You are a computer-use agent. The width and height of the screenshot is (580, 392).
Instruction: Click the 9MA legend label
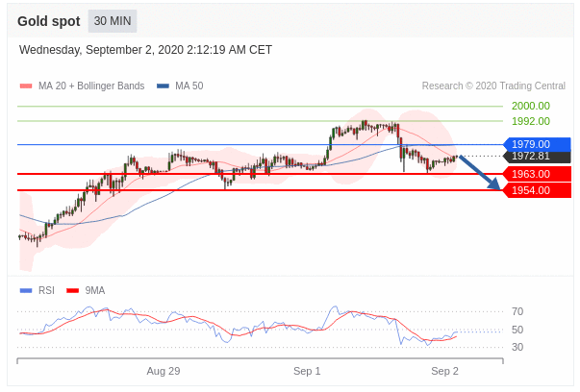click(95, 291)
